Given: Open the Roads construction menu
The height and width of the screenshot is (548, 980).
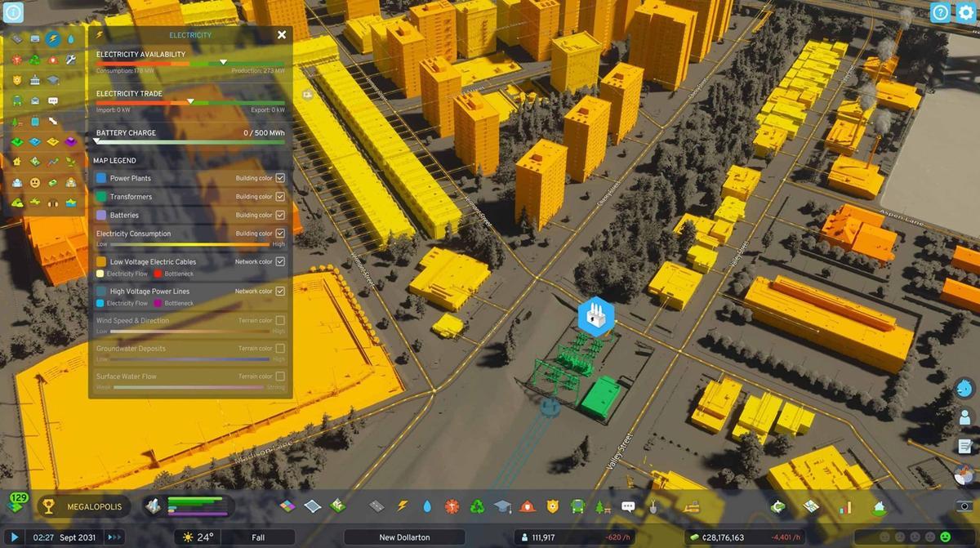Looking at the screenshot, I should click(x=376, y=506).
